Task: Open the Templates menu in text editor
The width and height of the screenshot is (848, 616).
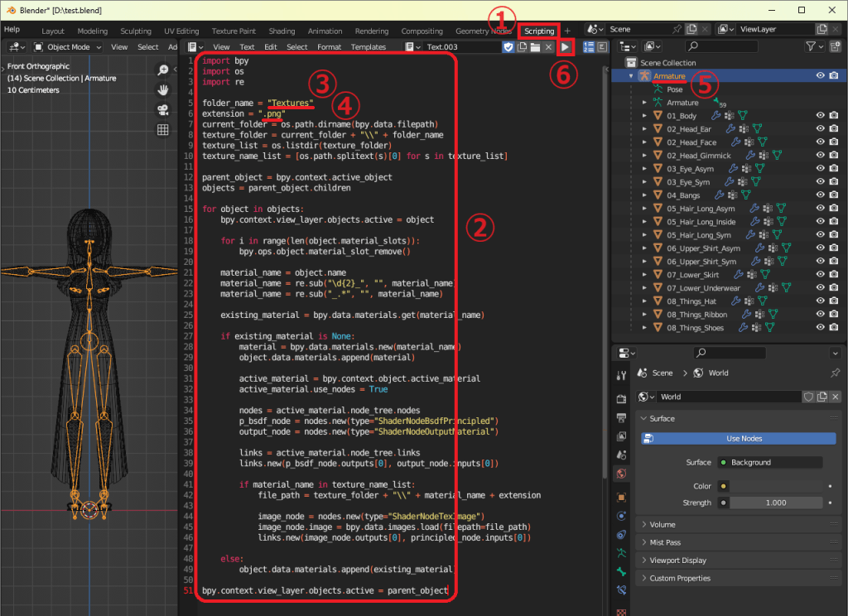Action: [369, 47]
